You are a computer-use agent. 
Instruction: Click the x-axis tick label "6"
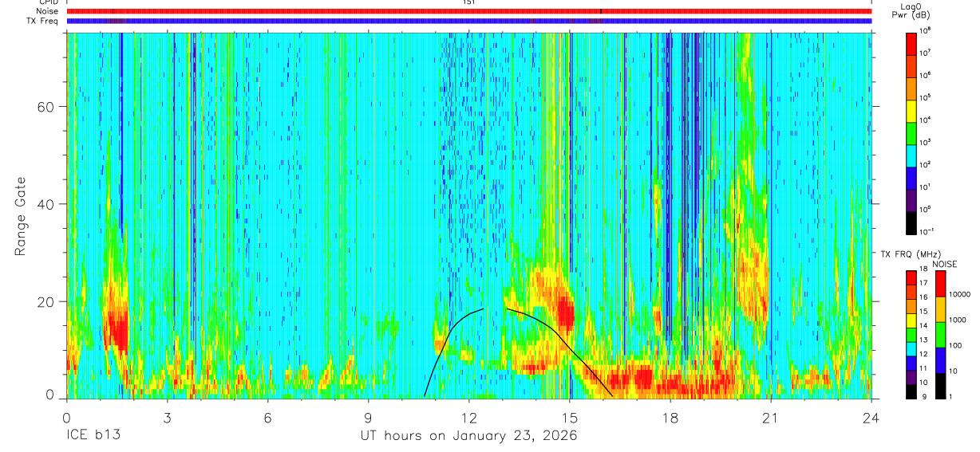pos(267,418)
